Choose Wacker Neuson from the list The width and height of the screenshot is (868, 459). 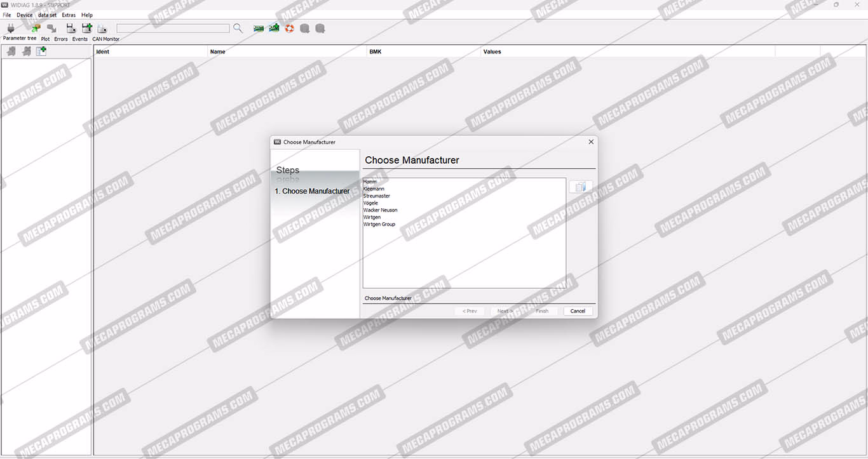click(381, 210)
